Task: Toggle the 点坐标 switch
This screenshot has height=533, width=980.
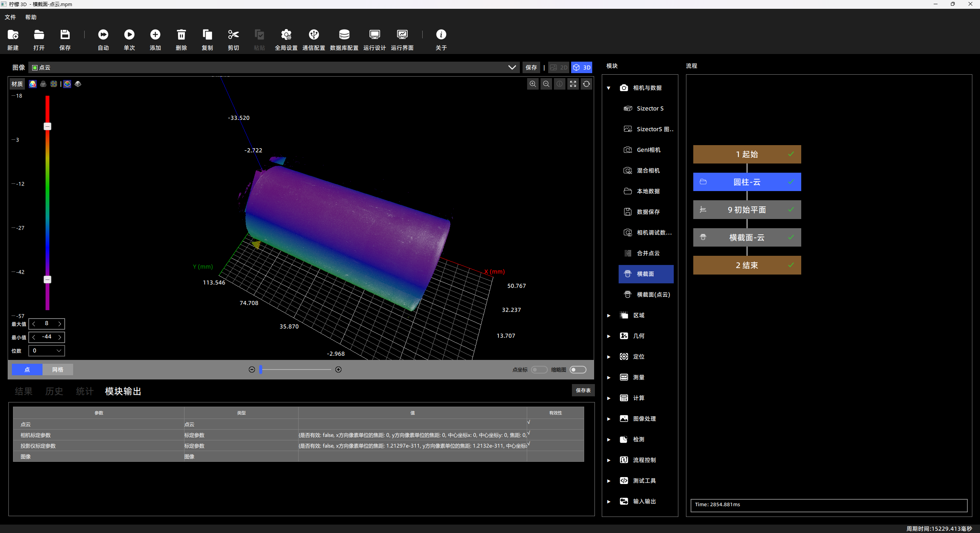Action: [539, 370]
